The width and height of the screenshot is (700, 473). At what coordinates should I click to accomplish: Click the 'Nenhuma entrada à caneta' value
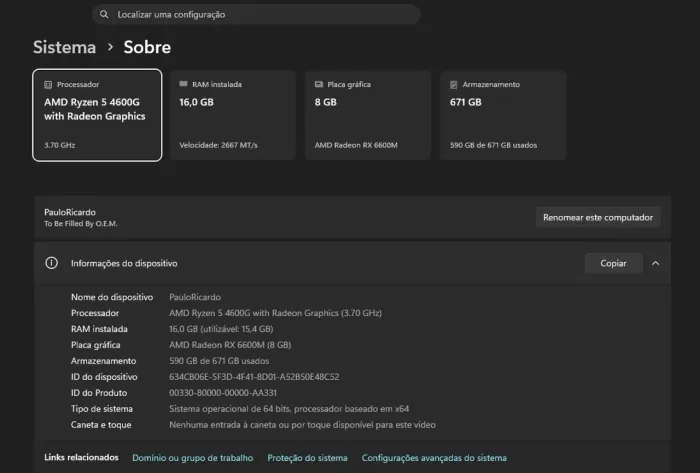302,425
